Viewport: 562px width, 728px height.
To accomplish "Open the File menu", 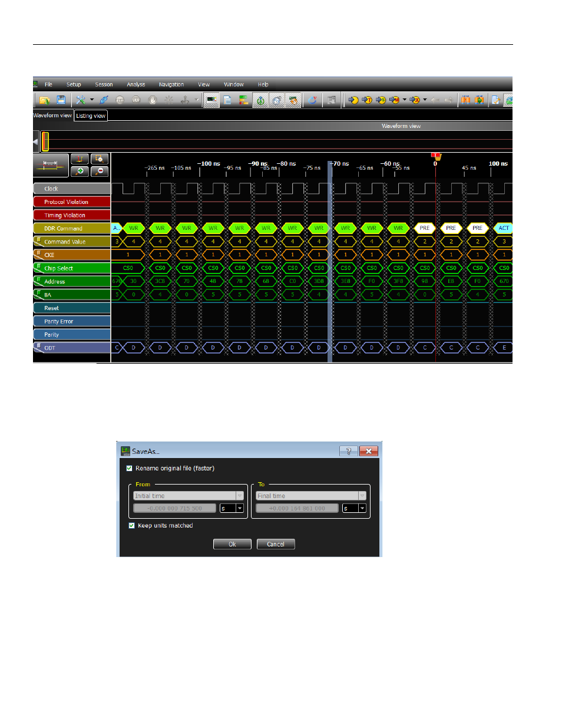I will click(x=48, y=84).
